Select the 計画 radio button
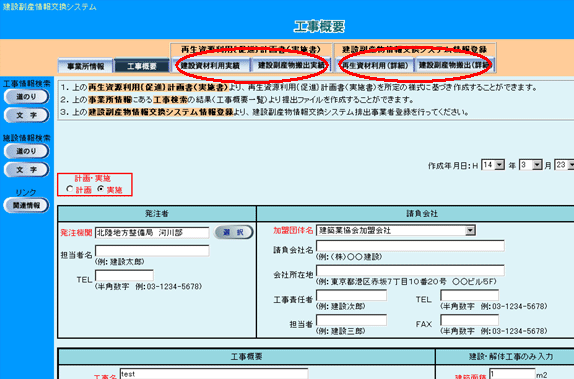This screenshot has width=574, height=379. [x=70, y=189]
